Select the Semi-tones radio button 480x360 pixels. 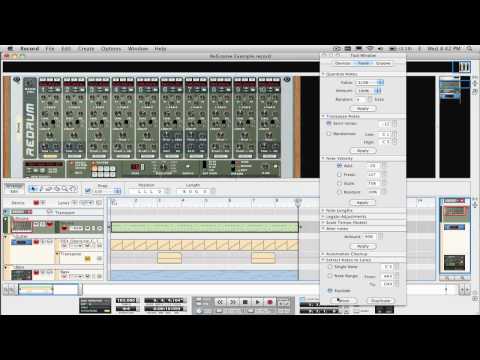(x=329, y=123)
